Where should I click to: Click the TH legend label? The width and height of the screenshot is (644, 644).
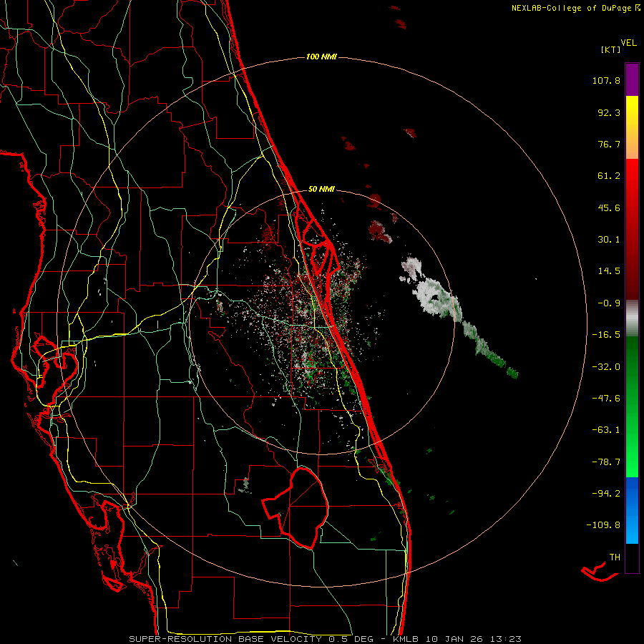615,557
